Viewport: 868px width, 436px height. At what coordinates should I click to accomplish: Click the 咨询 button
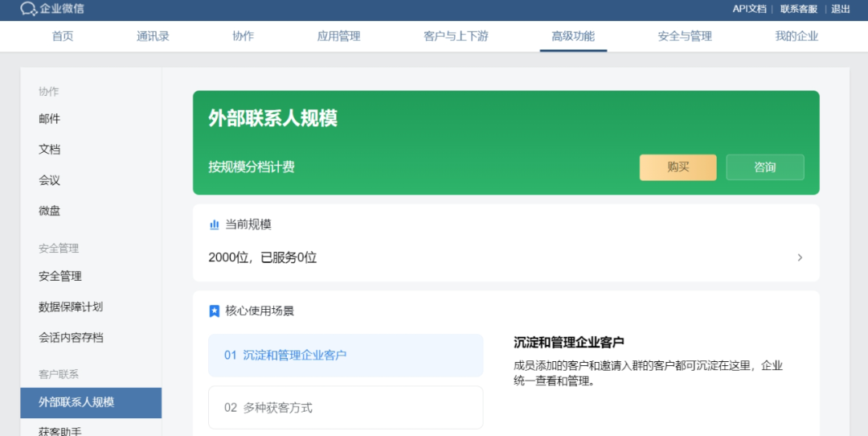pos(765,167)
